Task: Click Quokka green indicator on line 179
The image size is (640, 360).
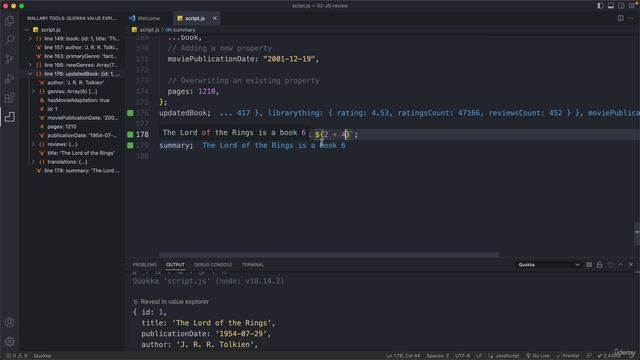Action: click(130, 145)
